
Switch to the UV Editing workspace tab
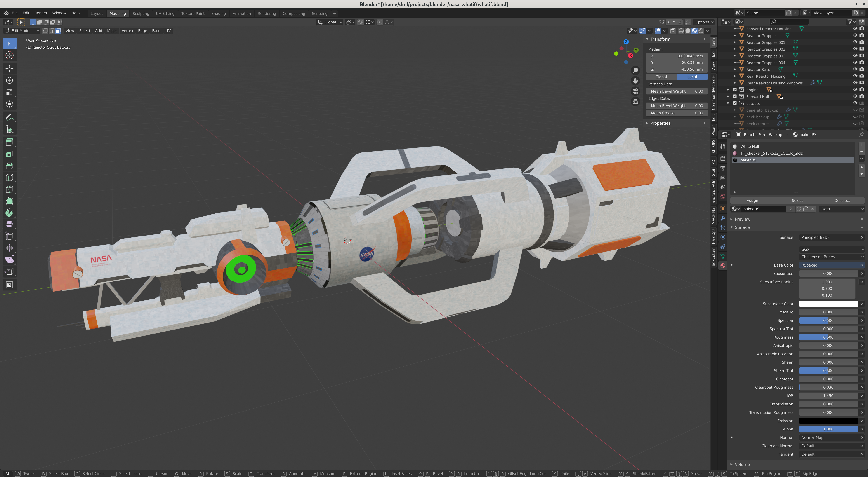[165, 14]
